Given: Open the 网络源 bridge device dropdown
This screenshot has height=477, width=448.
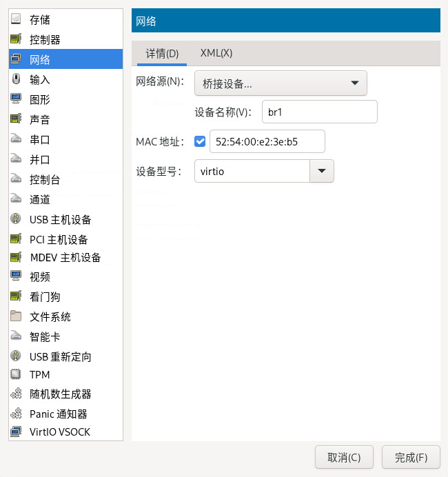Looking at the screenshot, I should click(281, 83).
